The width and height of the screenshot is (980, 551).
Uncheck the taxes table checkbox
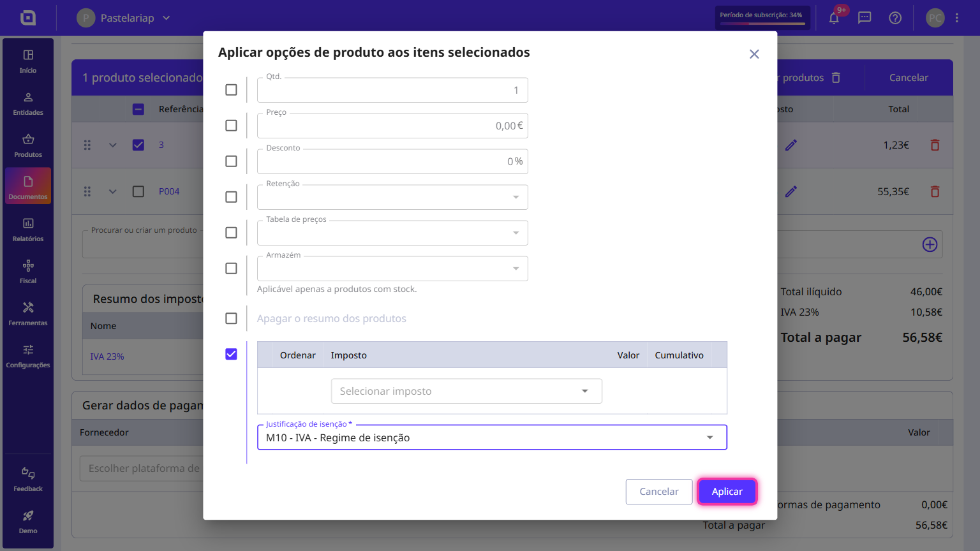pos(231,354)
